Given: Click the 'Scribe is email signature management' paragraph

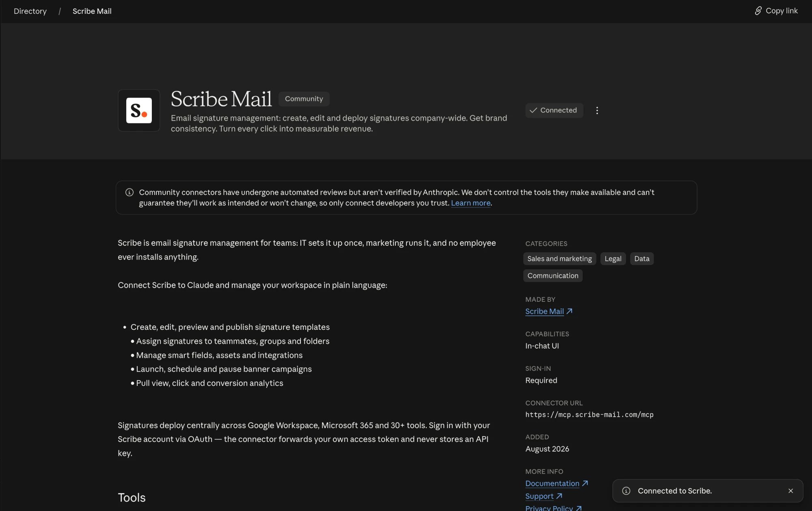Looking at the screenshot, I should click(x=307, y=250).
